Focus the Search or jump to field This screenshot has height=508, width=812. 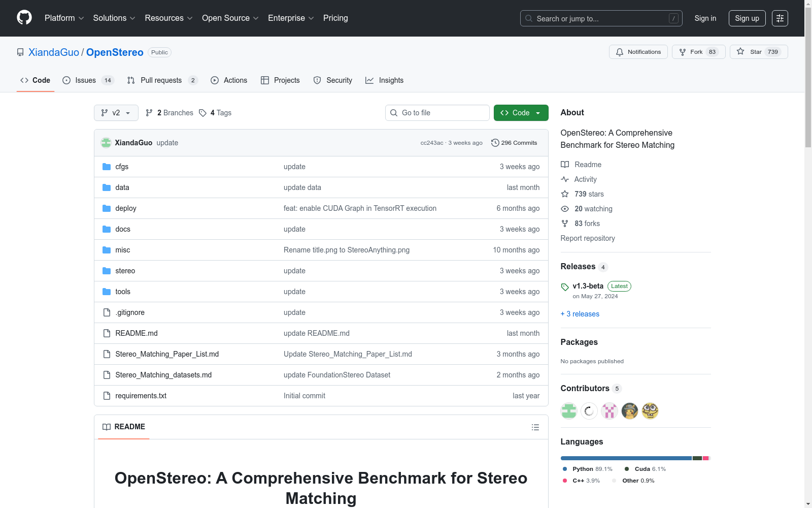(x=601, y=18)
